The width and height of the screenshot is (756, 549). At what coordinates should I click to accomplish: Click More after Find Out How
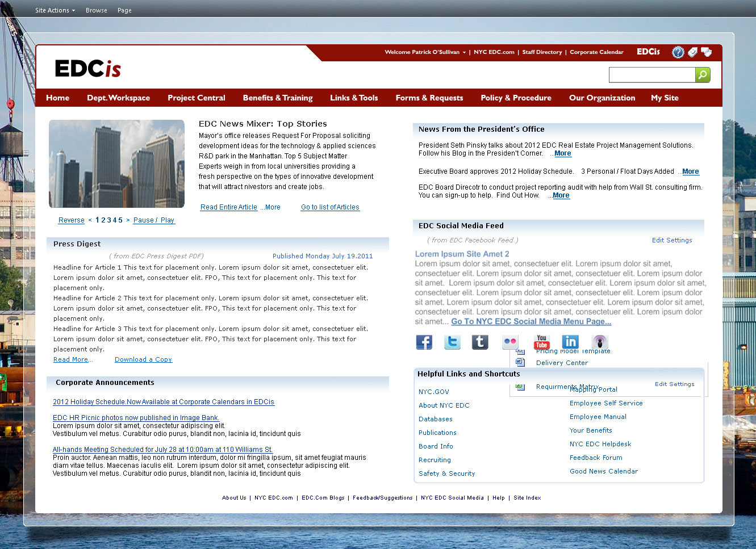coord(561,195)
